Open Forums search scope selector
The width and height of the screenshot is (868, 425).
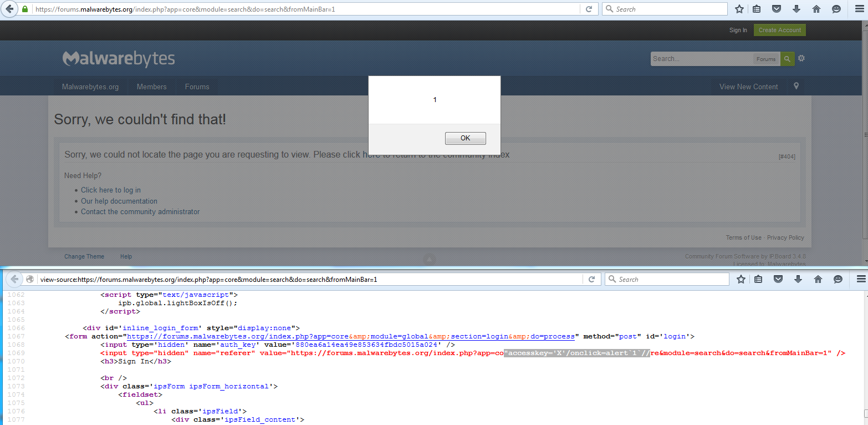pyautogui.click(x=766, y=59)
